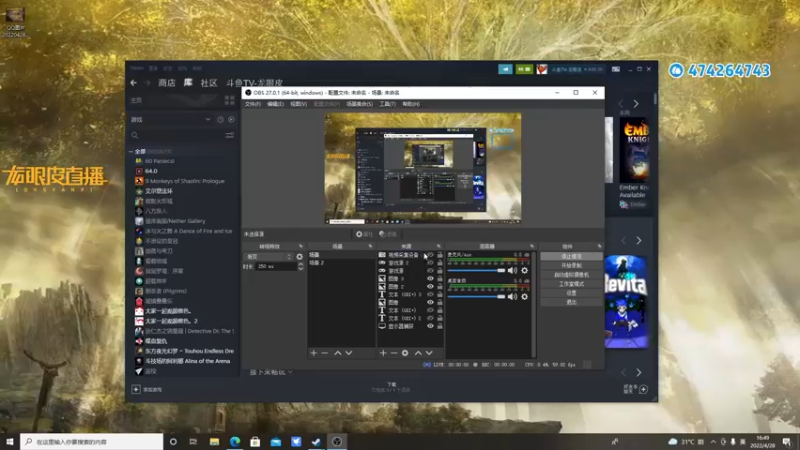800x450 pixels.
Task: Open Microsoft Edge from the taskbar
Action: [x=235, y=442]
